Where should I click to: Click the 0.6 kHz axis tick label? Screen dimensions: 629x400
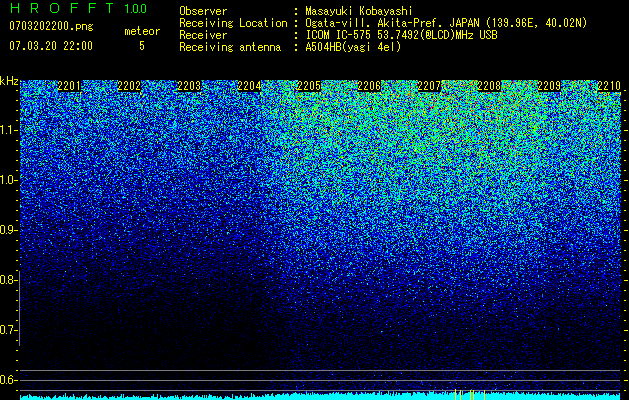tap(7, 380)
